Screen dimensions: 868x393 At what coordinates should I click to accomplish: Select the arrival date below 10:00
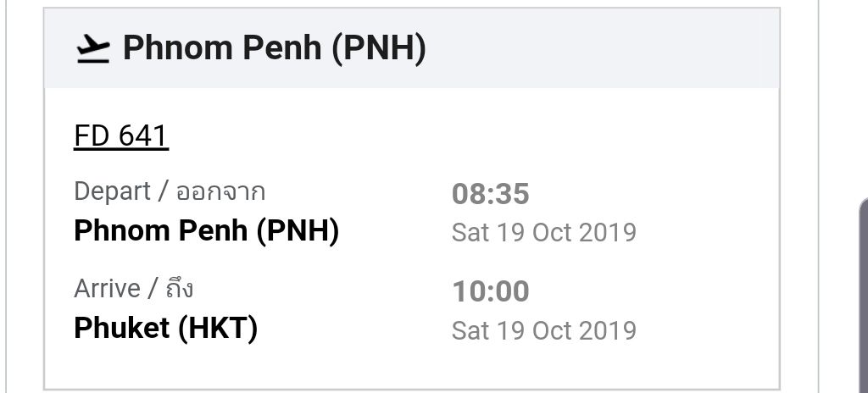pyautogui.click(x=543, y=330)
